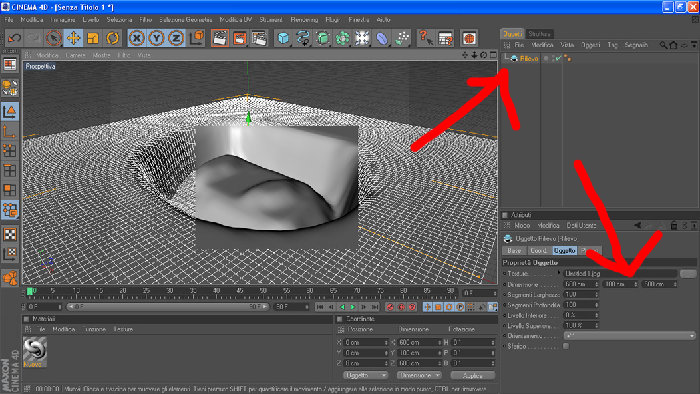700x394 pixels.
Task: Click the particle emitter toolbar icon
Action: (x=402, y=38)
